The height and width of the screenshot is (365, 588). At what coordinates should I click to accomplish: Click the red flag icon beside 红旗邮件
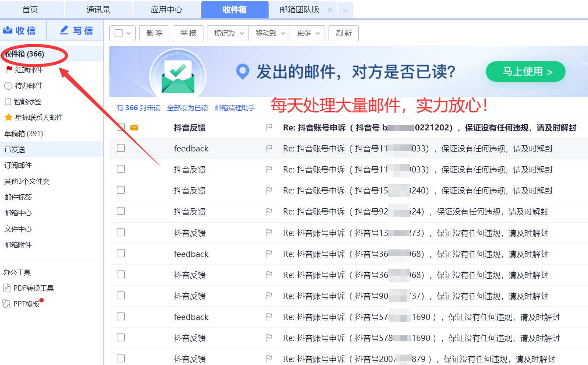pyautogui.click(x=9, y=70)
